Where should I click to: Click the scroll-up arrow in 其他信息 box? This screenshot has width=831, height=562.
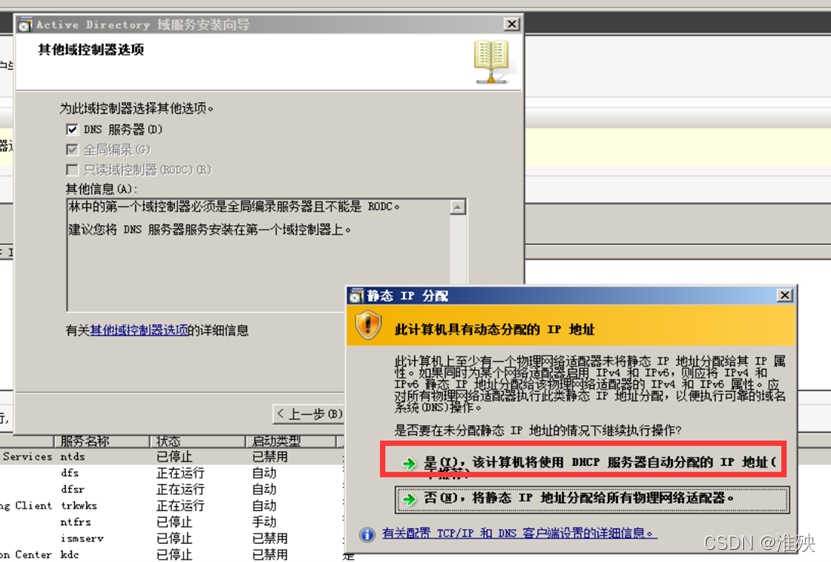coord(458,207)
